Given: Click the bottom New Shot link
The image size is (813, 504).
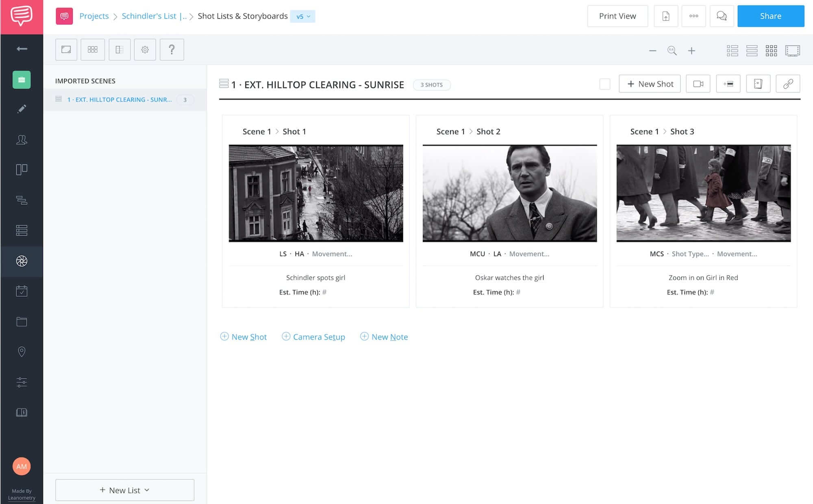Looking at the screenshot, I should pos(243,337).
